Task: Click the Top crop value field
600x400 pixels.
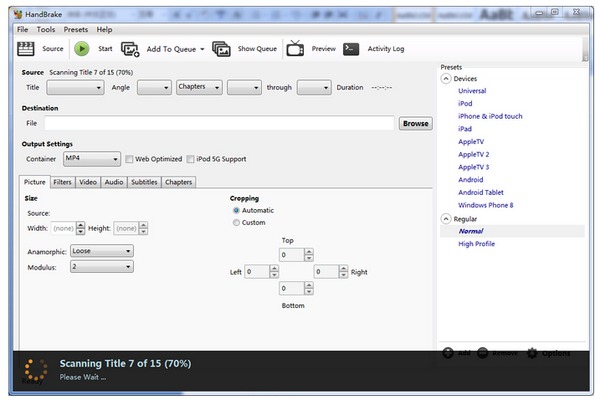Action: pyautogui.click(x=292, y=255)
